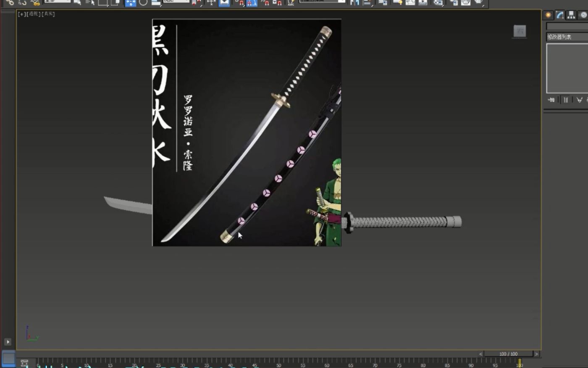Toggle Spinner Snap in toolbar
The image size is (588, 368).
tap(277, 3)
